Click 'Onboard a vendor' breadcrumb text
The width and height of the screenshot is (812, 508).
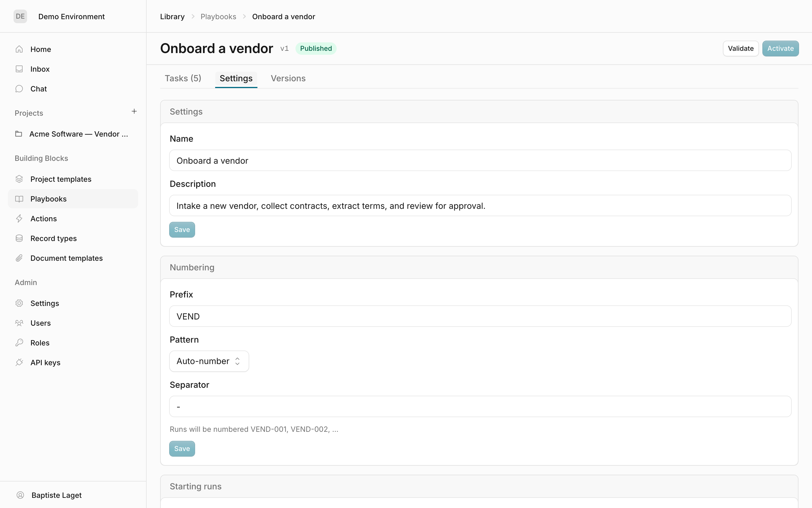(x=284, y=16)
